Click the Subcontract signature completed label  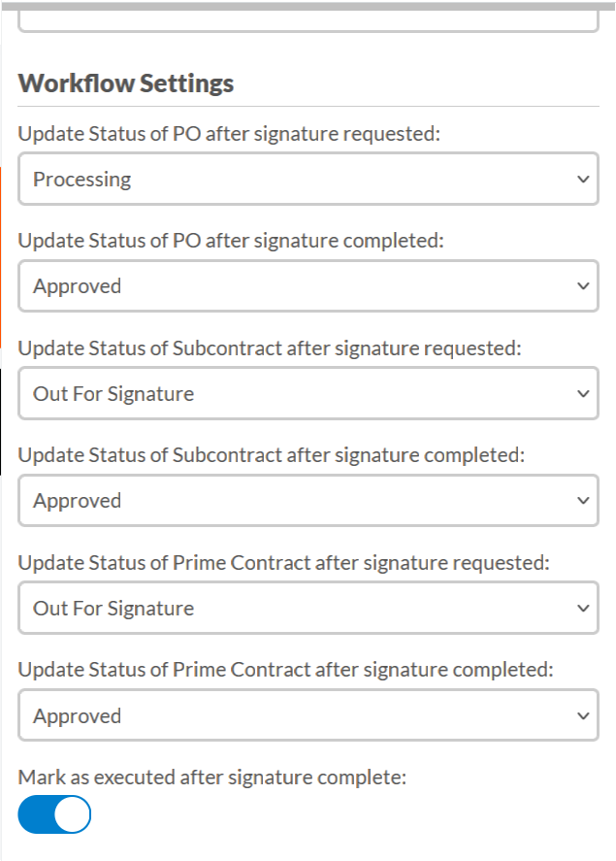pos(259,454)
